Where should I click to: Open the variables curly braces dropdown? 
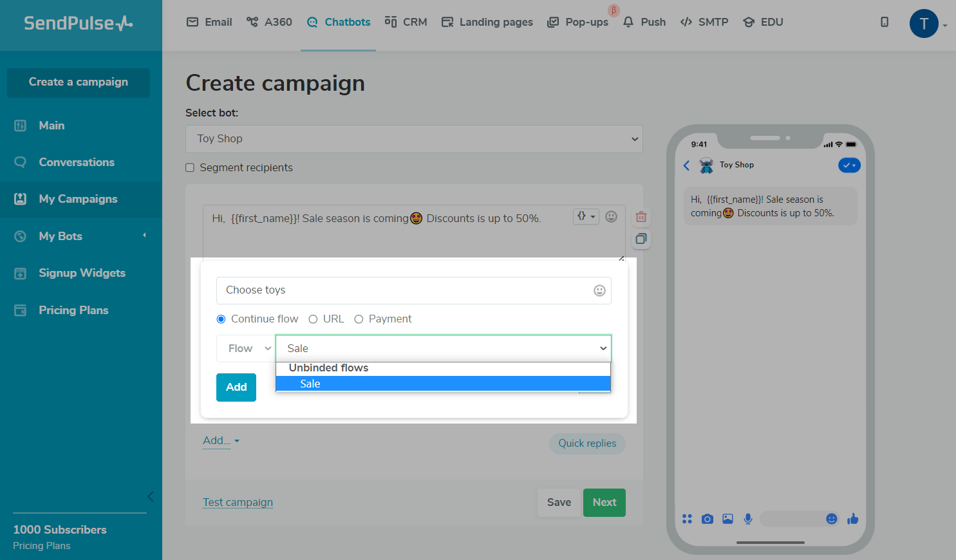pyautogui.click(x=585, y=217)
